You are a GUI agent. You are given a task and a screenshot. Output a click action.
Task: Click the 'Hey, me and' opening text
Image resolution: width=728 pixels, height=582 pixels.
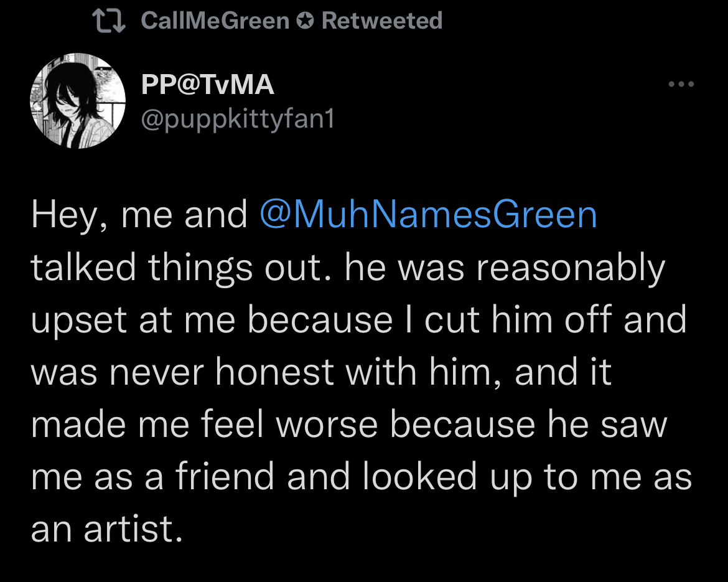click(x=139, y=215)
